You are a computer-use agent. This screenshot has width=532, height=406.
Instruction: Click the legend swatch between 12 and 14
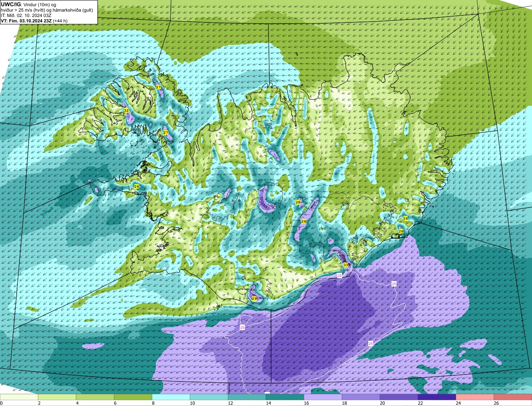pyautogui.click(x=247, y=397)
